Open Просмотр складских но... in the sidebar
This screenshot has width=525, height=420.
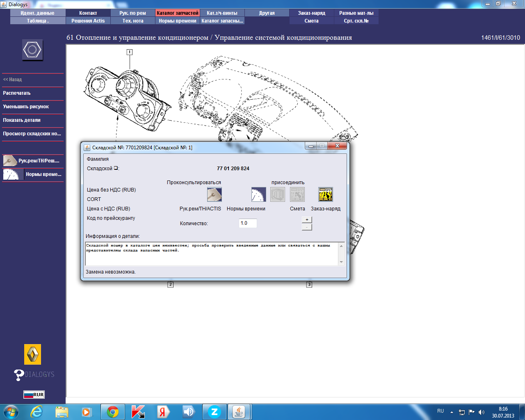click(x=33, y=134)
